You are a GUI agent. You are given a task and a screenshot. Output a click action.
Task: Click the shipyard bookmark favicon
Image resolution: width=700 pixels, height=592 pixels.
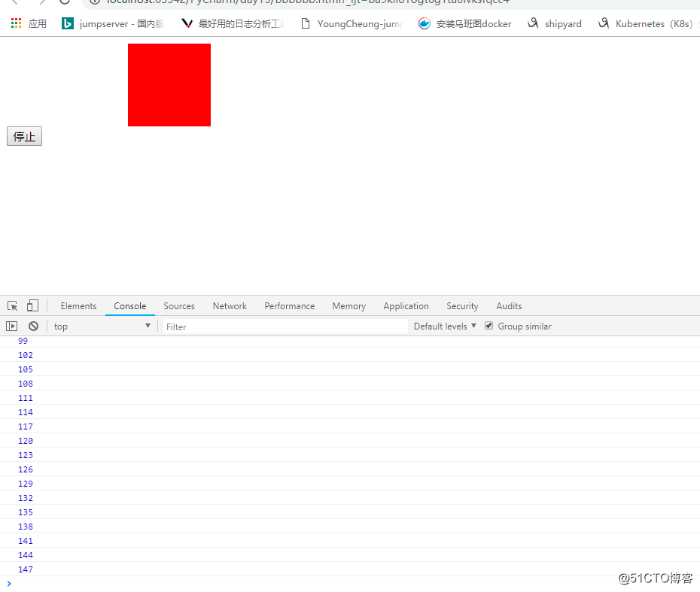pyautogui.click(x=533, y=23)
